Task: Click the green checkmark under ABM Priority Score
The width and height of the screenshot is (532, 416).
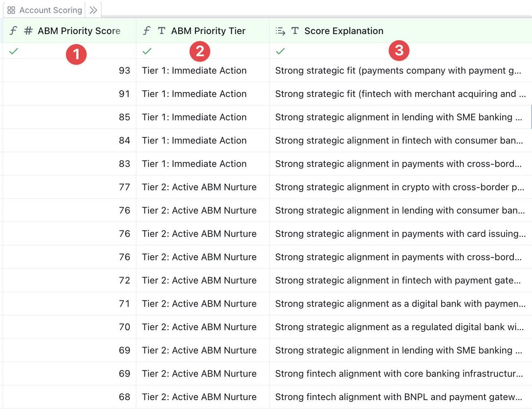Action: pos(14,51)
